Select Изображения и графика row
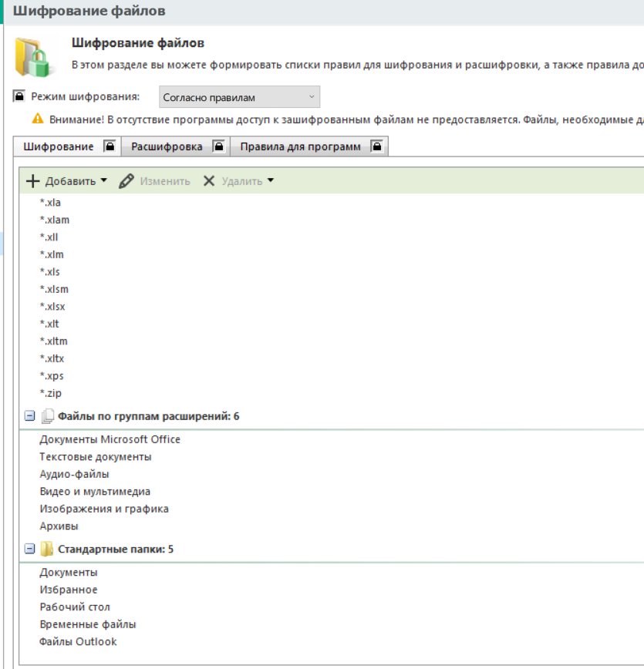The width and height of the screenshot is (644, 669). point(332,509)
